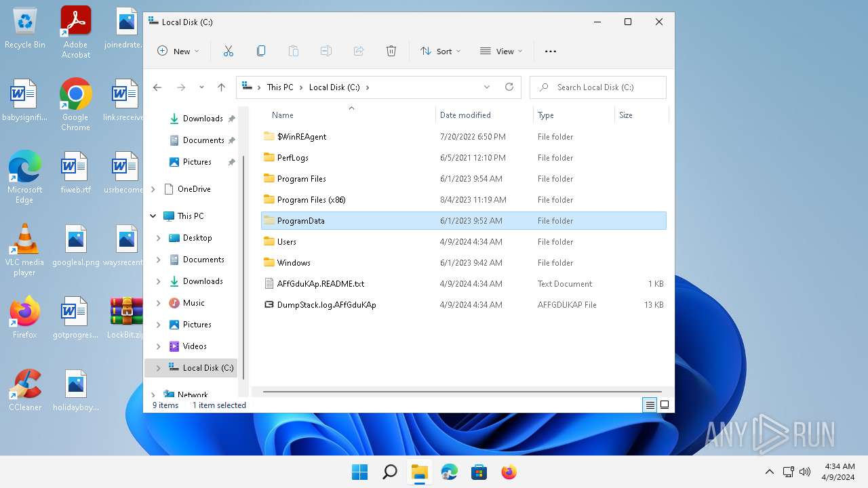Open Microsoft Edge desktop shortcut
Image resolution: width=868 pixels, height=488 pixels.
25,177
